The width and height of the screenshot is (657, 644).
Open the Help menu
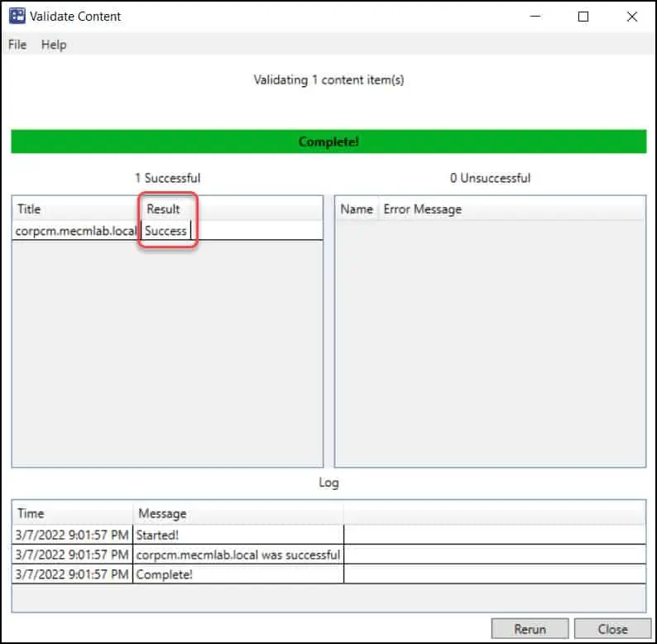point(54,45)
